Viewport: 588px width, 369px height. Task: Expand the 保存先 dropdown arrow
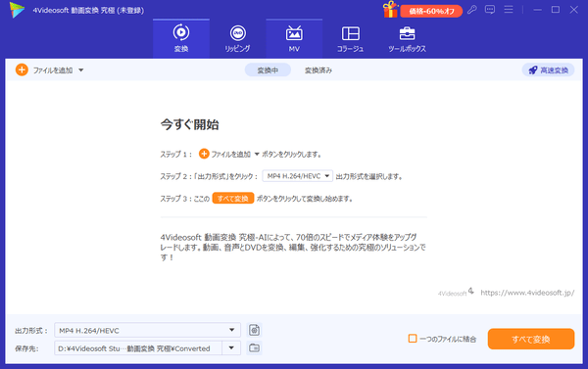coord(231,348)
